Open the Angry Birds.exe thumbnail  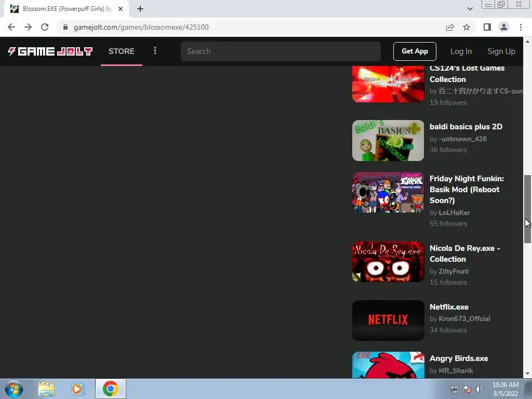pos(388,365)
